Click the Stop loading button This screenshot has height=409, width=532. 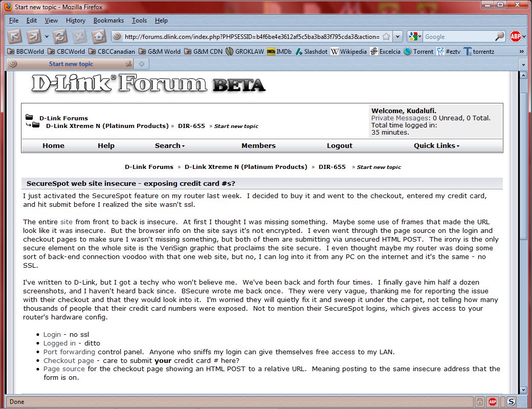tap(79, 36)
